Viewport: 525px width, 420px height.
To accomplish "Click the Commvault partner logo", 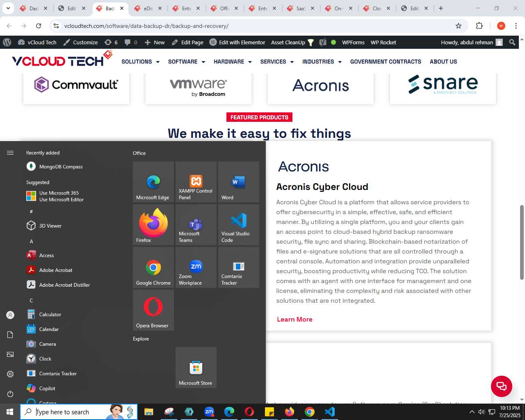I will [x=76, y=85].
